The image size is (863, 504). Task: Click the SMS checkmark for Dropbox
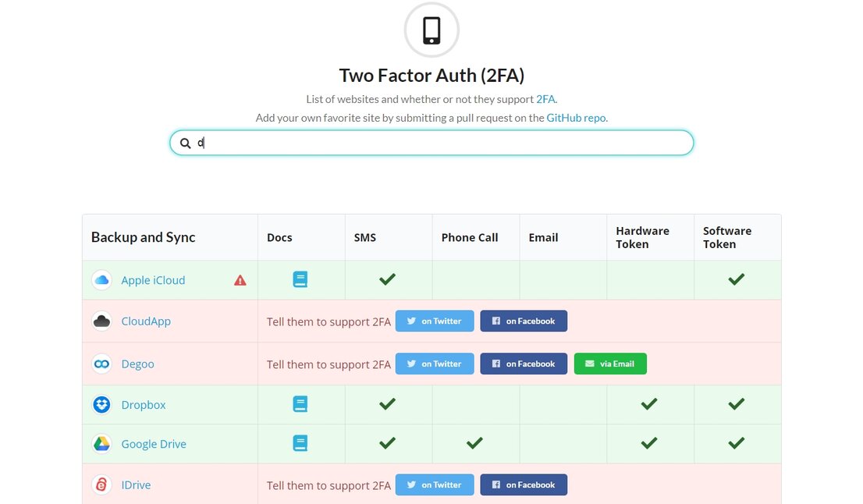coord(387,404)
